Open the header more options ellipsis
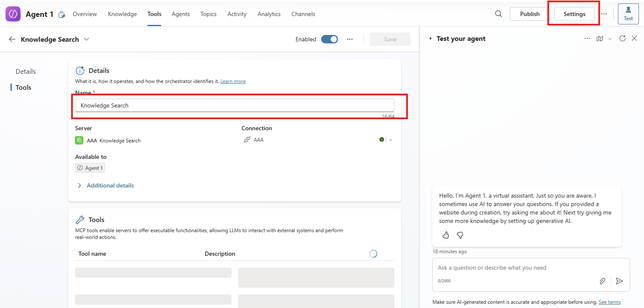The height and width of the screenshot is (308, 644). click(x=604, y=14)
